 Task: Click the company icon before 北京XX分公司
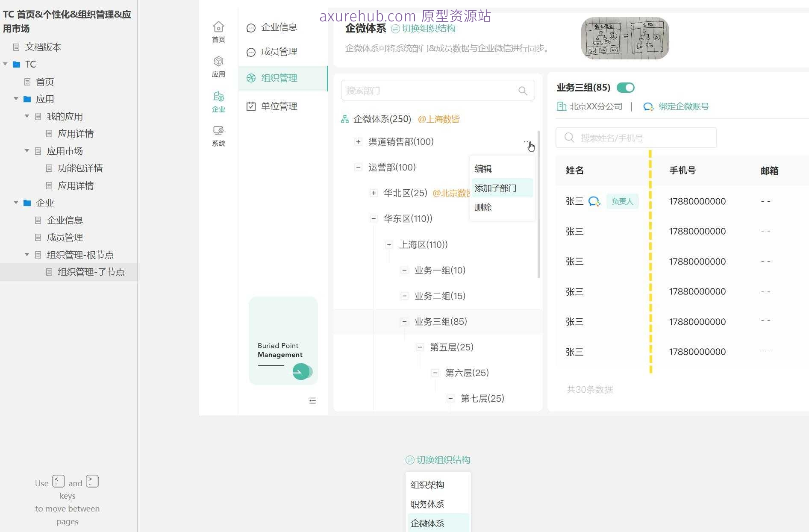562,106
